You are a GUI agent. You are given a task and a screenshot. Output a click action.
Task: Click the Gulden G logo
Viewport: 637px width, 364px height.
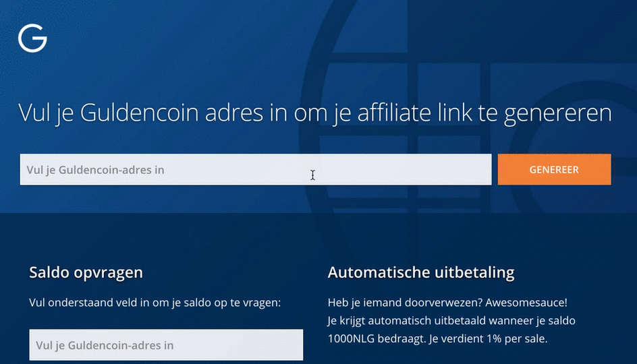[32, 38]
